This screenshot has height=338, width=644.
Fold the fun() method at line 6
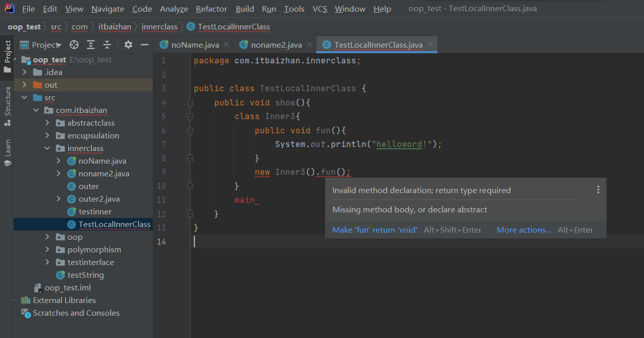pos(190,131)
